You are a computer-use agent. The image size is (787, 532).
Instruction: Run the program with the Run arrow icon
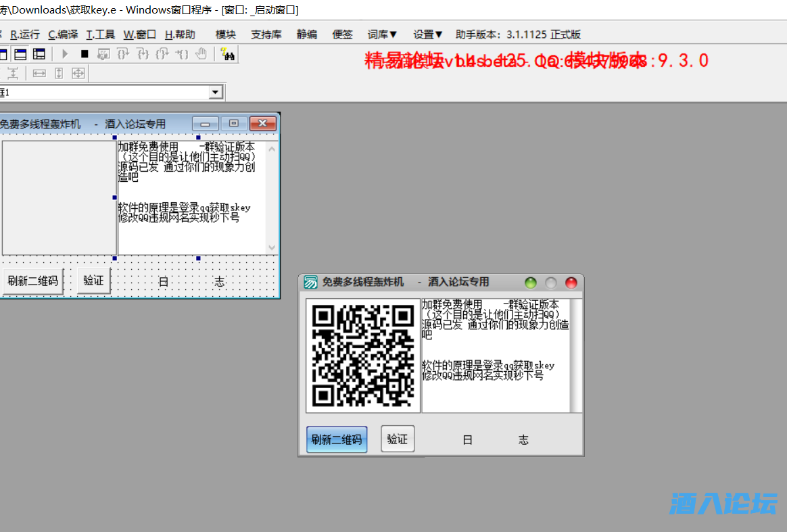[64, 54]
